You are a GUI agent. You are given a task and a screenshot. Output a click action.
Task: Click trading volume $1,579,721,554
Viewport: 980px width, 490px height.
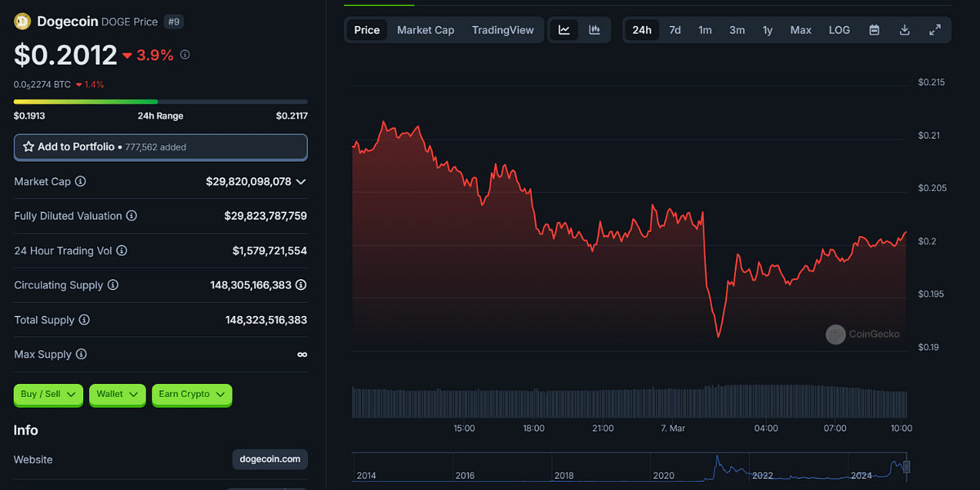click(x=269, y=251)
